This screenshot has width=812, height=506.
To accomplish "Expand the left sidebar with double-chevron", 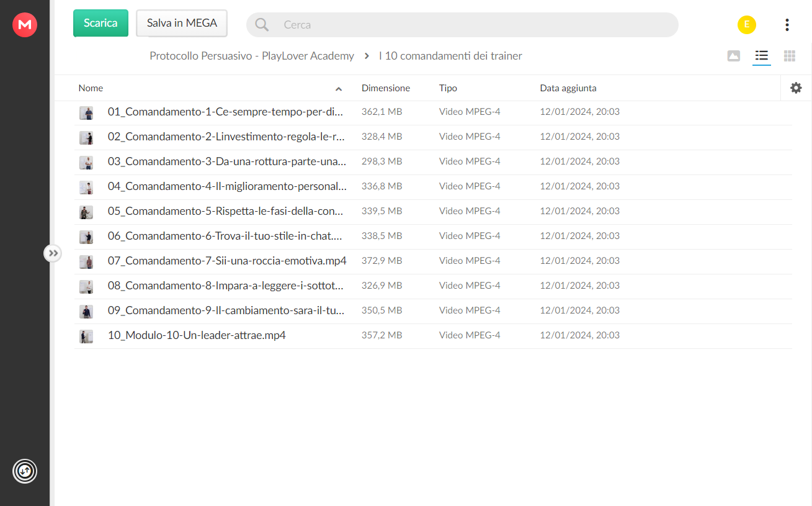I will [53, 253].
